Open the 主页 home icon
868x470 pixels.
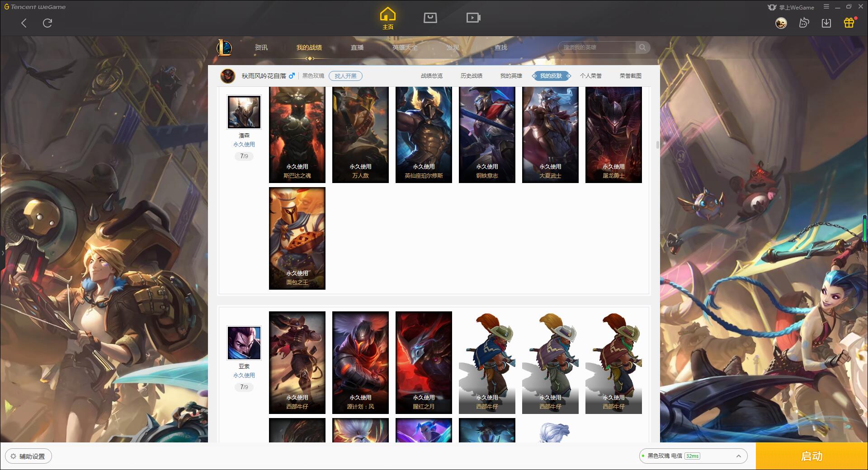(x=387, y=19)
